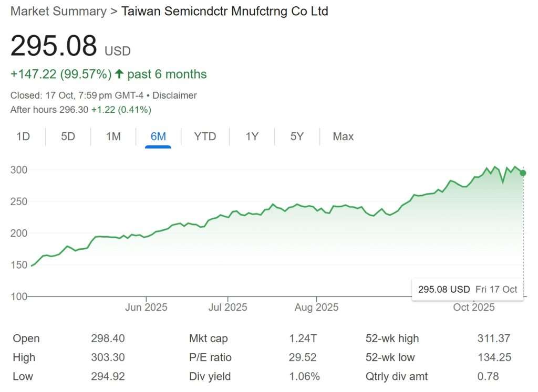Viewport: 538px width, 392px height.
Task: Click the green up-arrow gain indicator
Action: pos(119,75)
